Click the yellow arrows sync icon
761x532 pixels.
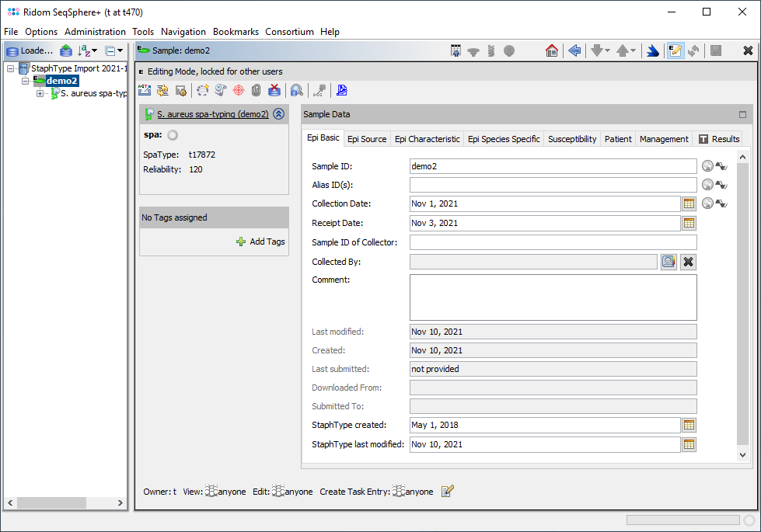(162, 90)
